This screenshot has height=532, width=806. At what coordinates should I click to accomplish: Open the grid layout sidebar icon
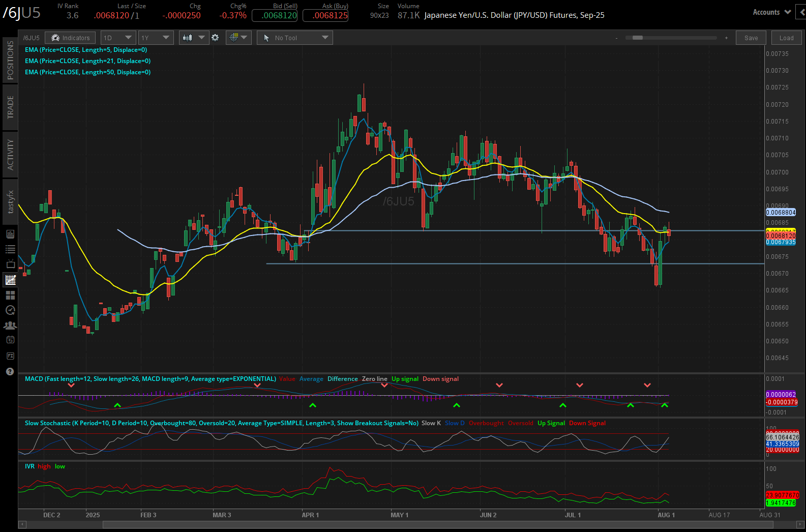pyautogui.click(x=10, y=295)
